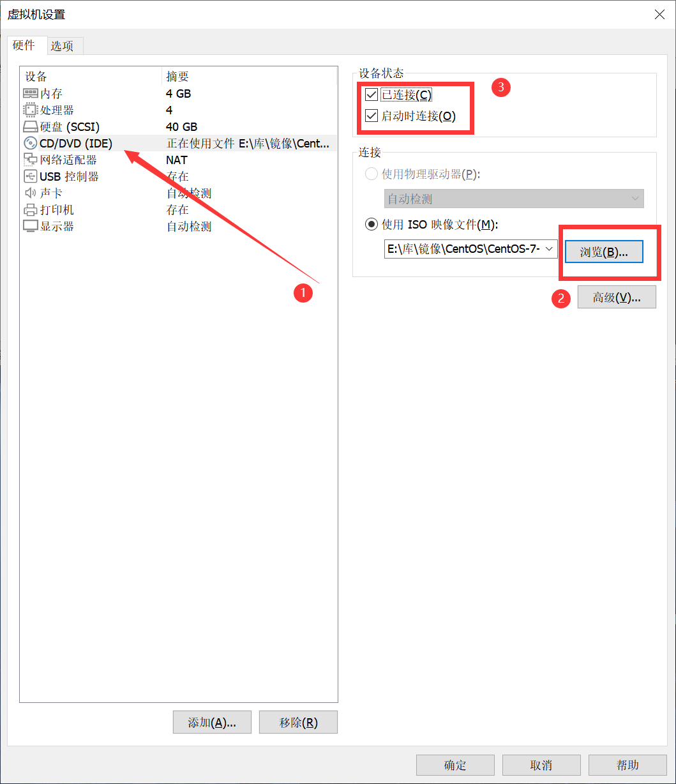676x784 pixels.
Task: Expand the ISO image path dropdown arrow
Action: [x=550, y=249]
